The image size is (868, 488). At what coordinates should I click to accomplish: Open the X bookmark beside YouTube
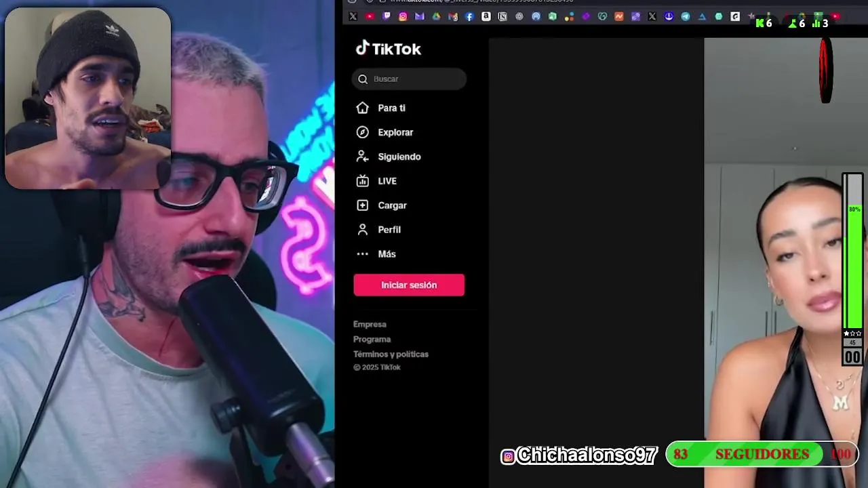[353, 16]
